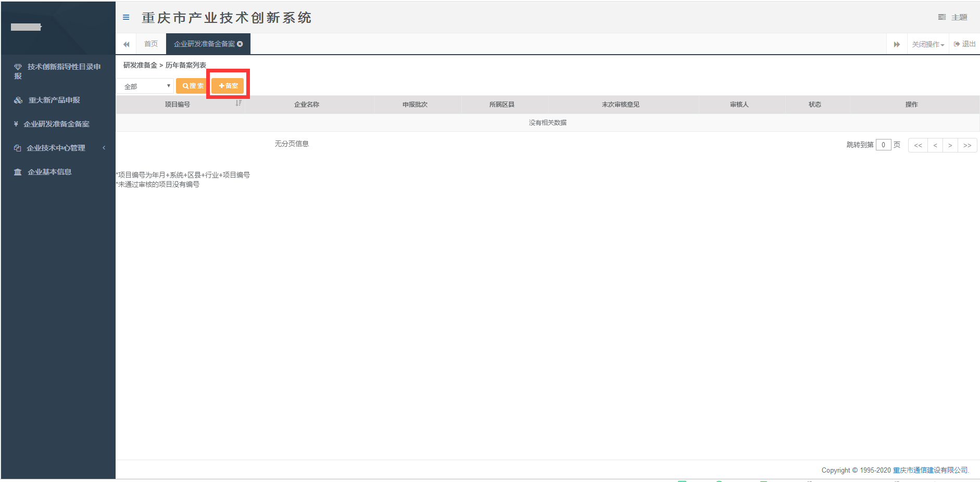
Task: Open the 重庆市通信建设有限公司 footer link
Action: tap(930, 470)
